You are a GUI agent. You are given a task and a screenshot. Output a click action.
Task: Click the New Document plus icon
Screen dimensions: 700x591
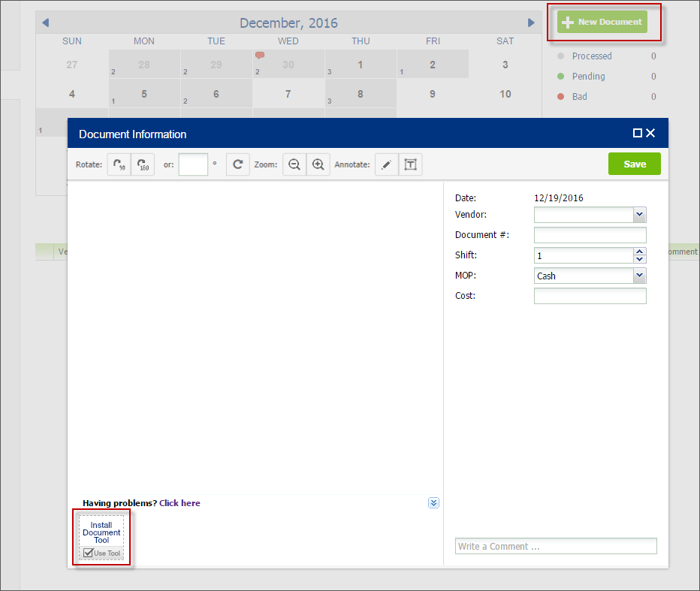[568, 23]
